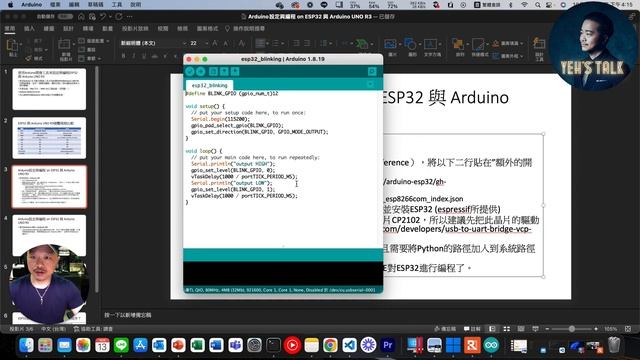Click the search box in the PowerPoint ribbon
The image size is (640, 360).
(245, 29)
